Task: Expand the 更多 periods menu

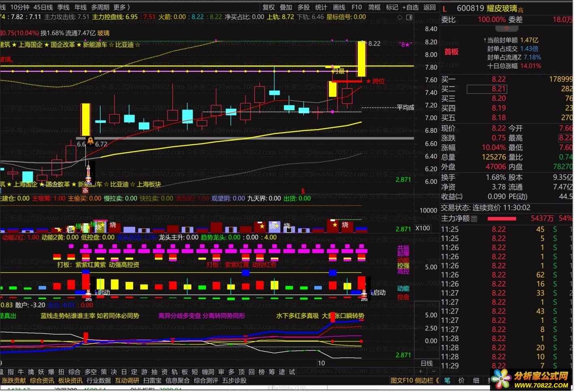Action: click(121, 7)
